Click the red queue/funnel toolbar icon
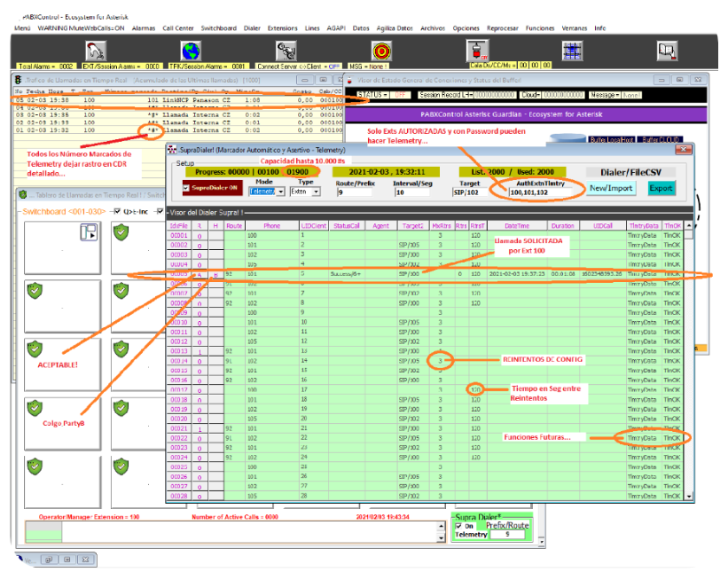Image resolution: width=728 pixels, height=572 pixels. [x=478, y=51]
